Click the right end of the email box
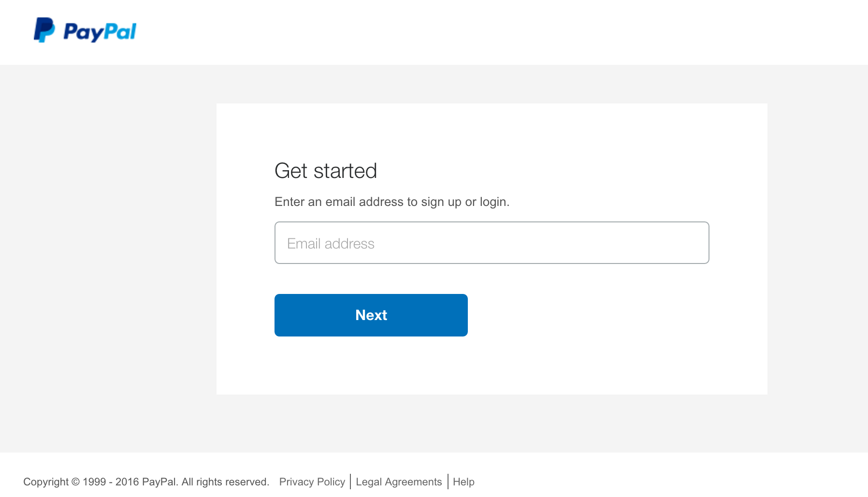The height and width of the screenshot is (497, 868). click(x=696, y=243)
